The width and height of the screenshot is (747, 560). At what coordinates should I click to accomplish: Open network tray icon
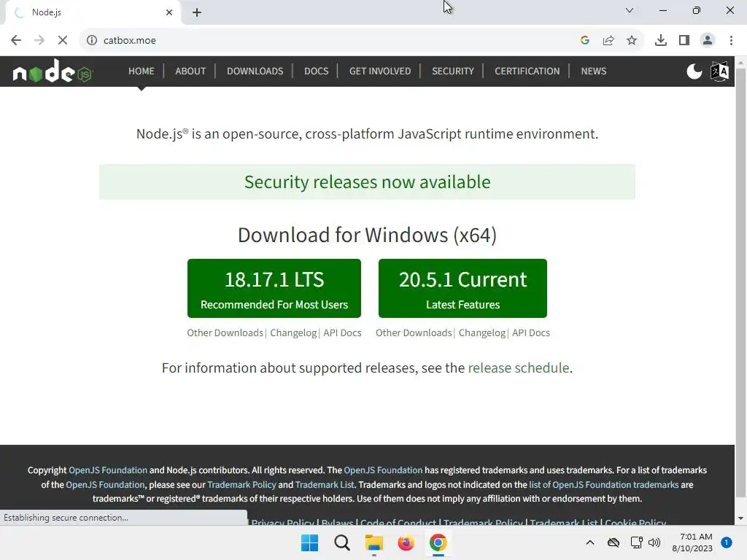coord(636,542)
